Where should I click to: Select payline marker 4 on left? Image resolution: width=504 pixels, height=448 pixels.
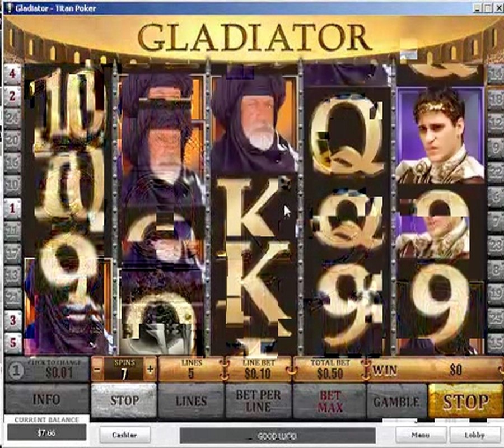12,74
